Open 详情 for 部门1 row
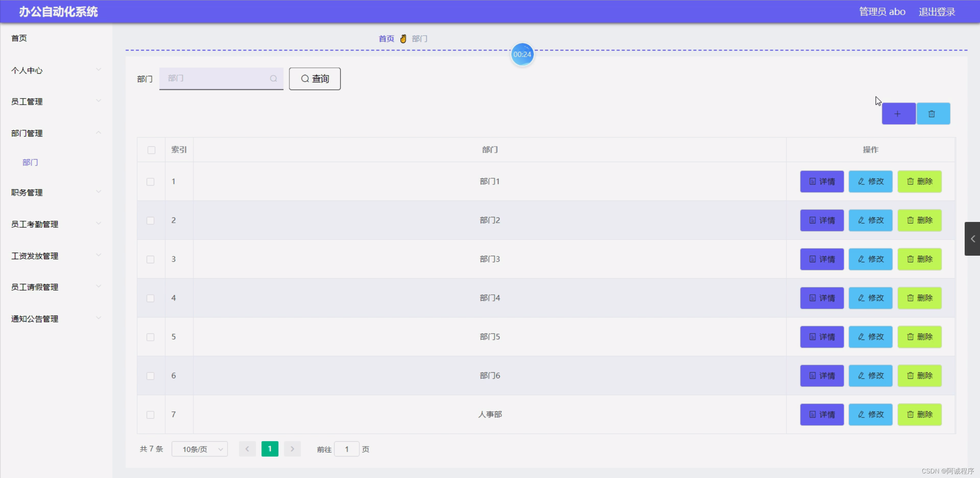The height and width of the screenshot is (478, 980). click(x=821, y=181)
